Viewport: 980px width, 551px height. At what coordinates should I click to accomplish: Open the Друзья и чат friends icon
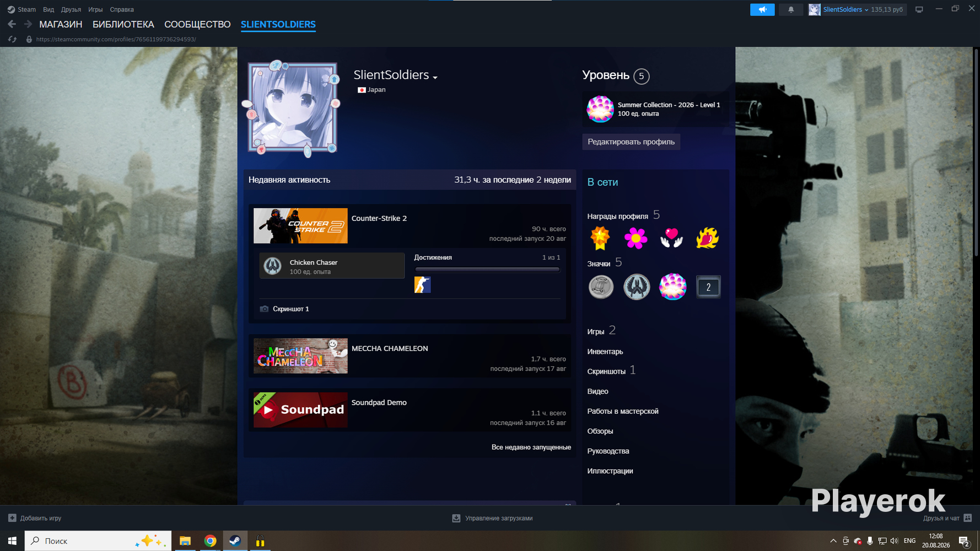tap(967, 518)
